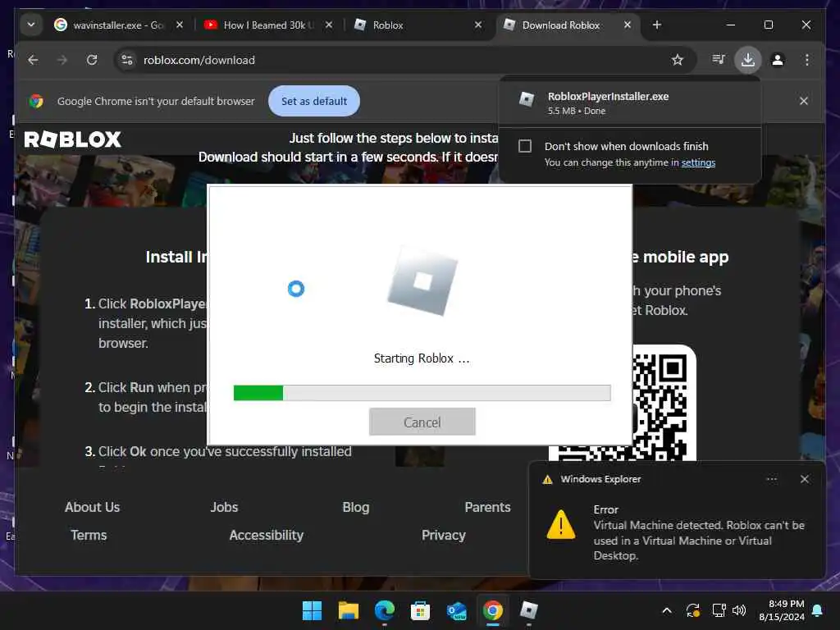Show hidden system tray icons
This screenshot has width=840, height=630.
click(x=667, y=610)
